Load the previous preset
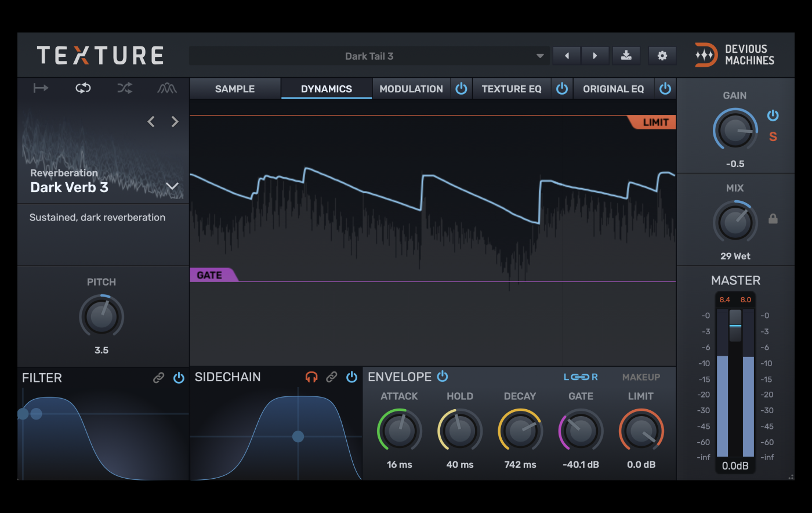This screenshot has width=812, height=513. (567, 56)
